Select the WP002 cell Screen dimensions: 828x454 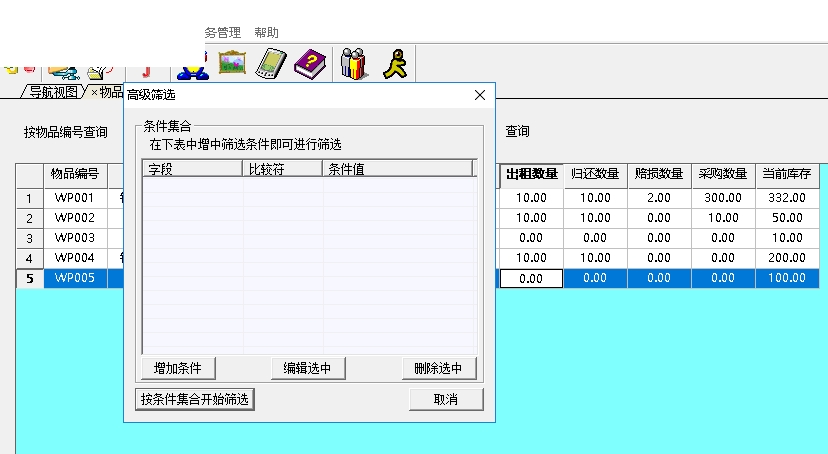coord(75,218)
